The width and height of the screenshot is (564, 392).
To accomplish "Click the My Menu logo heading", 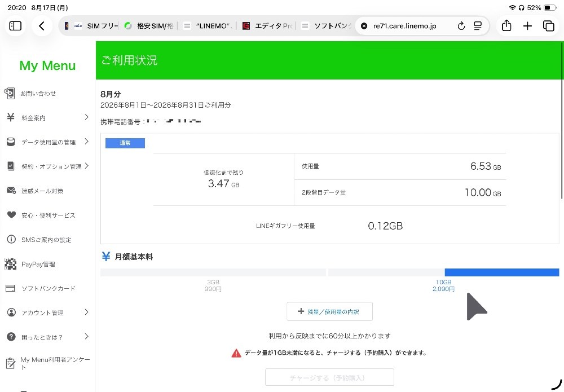I will 47,65.
